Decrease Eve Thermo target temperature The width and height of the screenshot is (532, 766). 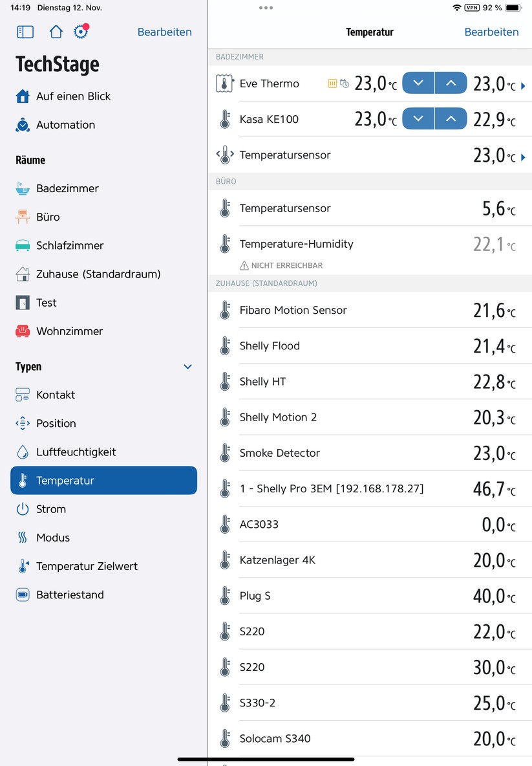(418, 83)
